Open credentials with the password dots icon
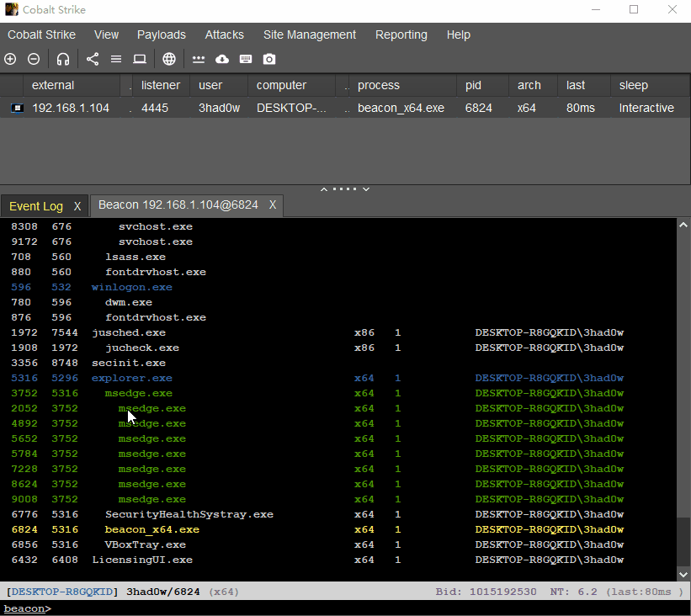691x616 pixels. coord(199,59)
